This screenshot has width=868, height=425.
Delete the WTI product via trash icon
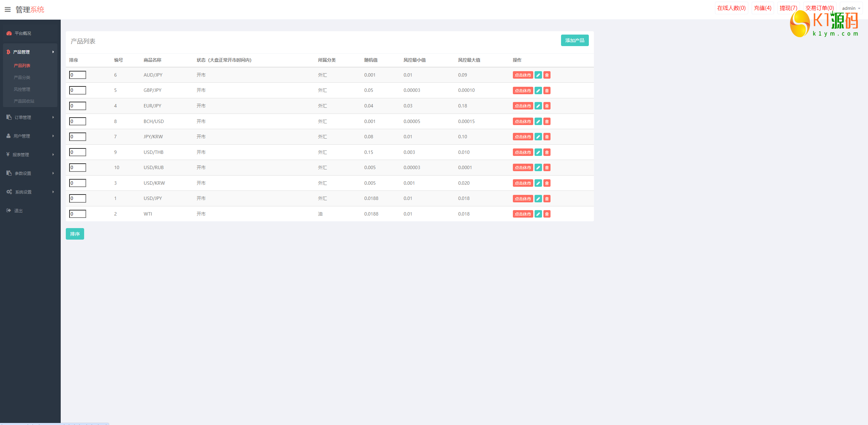coord(547,214)
